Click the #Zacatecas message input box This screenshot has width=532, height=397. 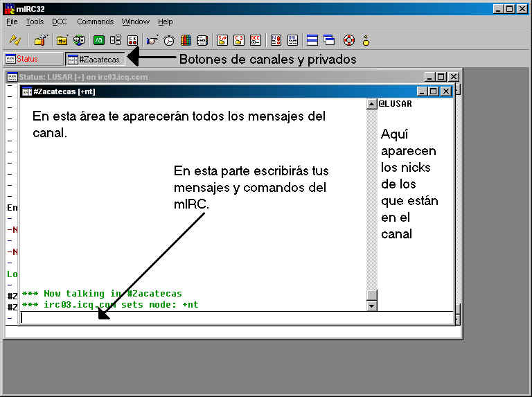(236, 318)
